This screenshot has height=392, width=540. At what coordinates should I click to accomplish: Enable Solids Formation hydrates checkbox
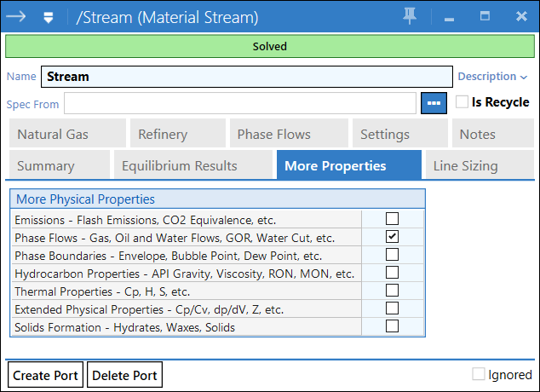coord(392,326)
